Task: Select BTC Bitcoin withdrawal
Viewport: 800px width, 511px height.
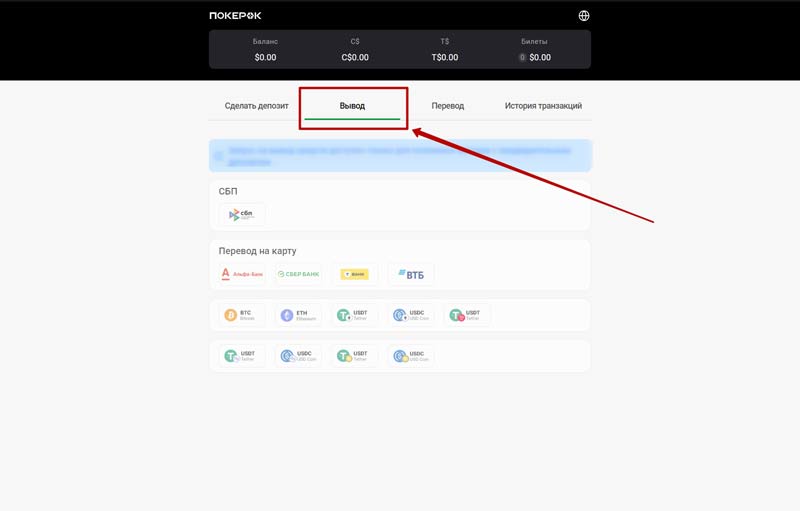Action: [x=242, y=315]
